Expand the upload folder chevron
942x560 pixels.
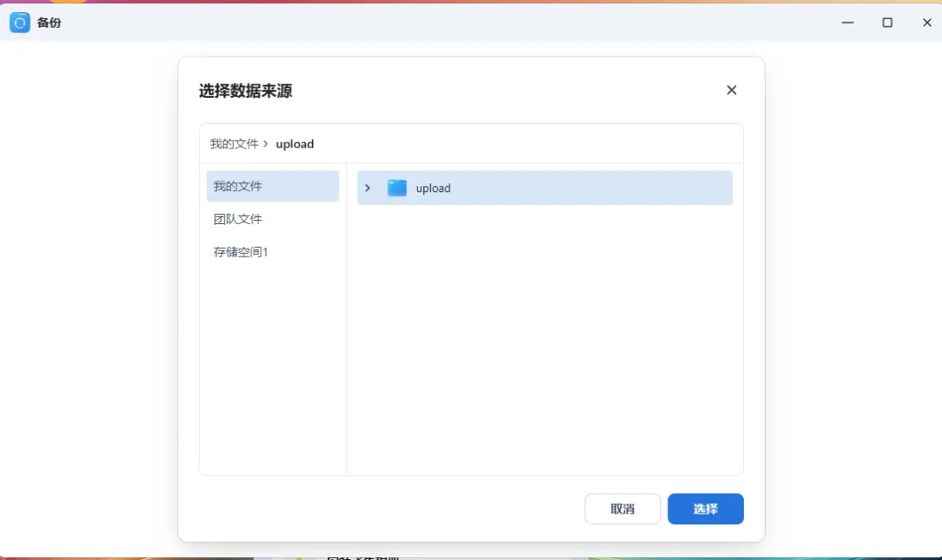[368, 188]
